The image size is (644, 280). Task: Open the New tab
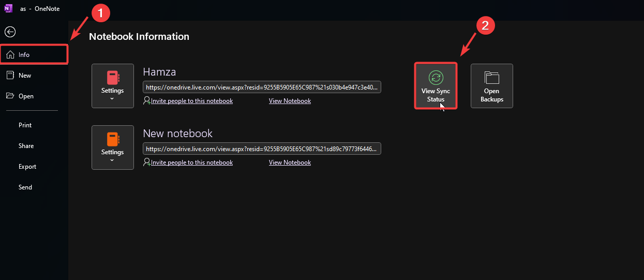pos(34,76)
